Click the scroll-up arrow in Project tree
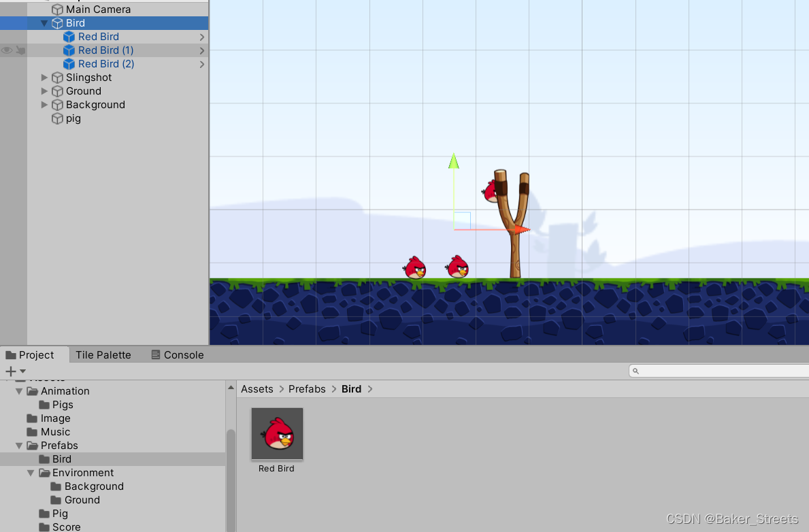809x532 pixels. coord(231,388)
